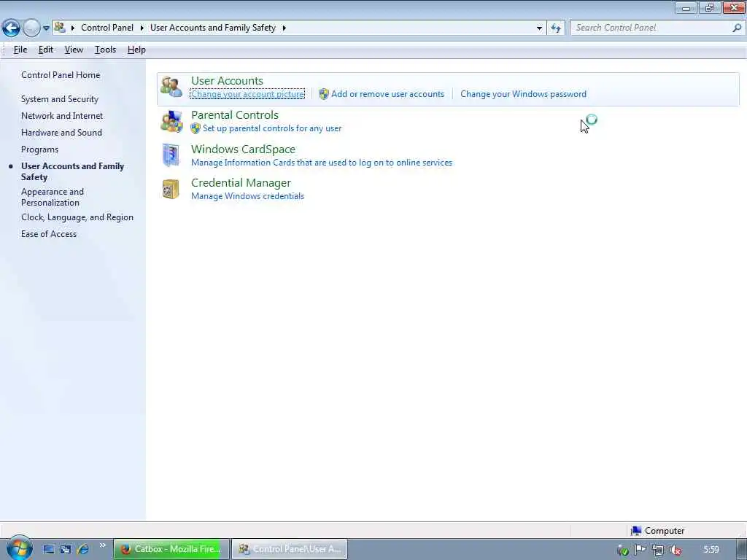Open the Credential Manager heading
Screen dimensions: 747x560
point(241,183)
